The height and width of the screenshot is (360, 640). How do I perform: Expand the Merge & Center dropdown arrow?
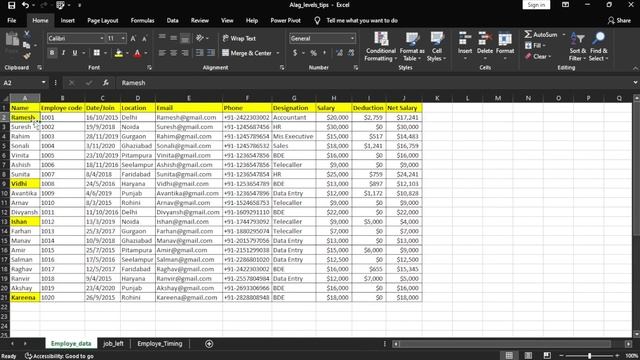coord(278,53)
